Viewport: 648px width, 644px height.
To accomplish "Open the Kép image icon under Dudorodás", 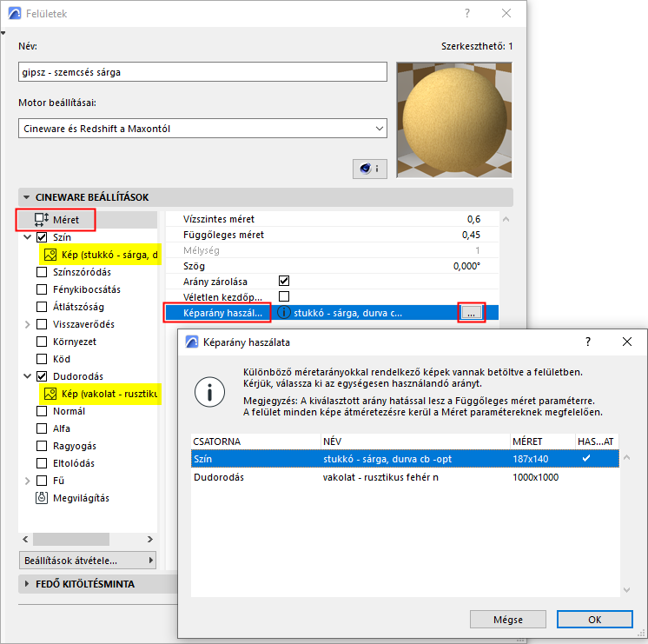I will pos(50,394).
